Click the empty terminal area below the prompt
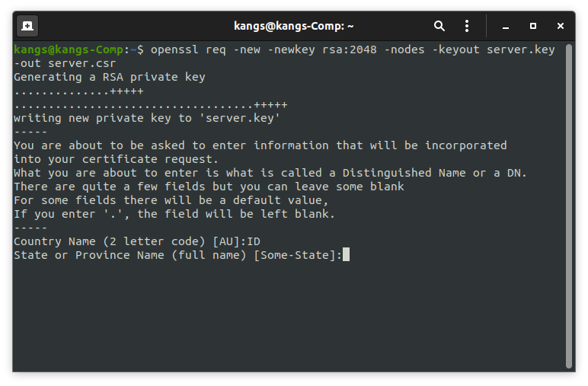588x386 pixels. [289, 320]
